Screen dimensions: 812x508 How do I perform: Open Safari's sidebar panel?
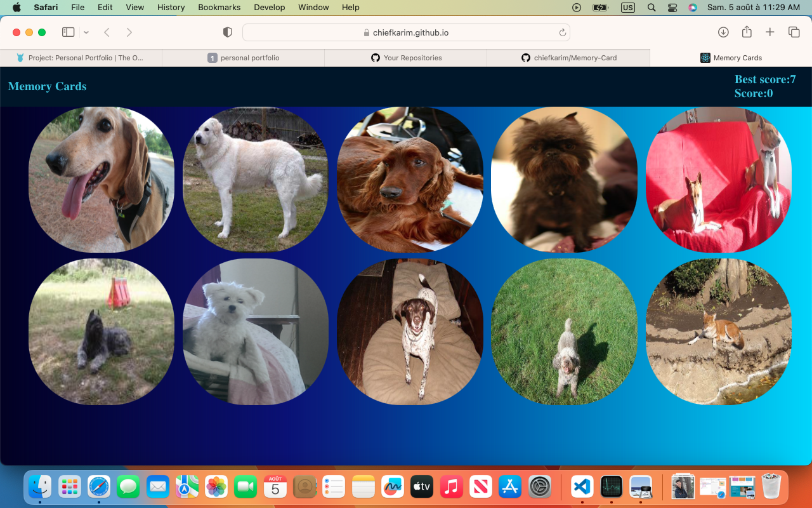(x=69, y=32)
